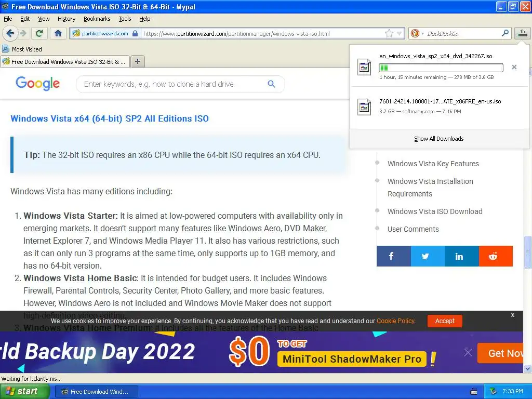The height and width of the screenshot is (399, 532).
Task: Click the padlock site security icon
Action: click(135, 33)
